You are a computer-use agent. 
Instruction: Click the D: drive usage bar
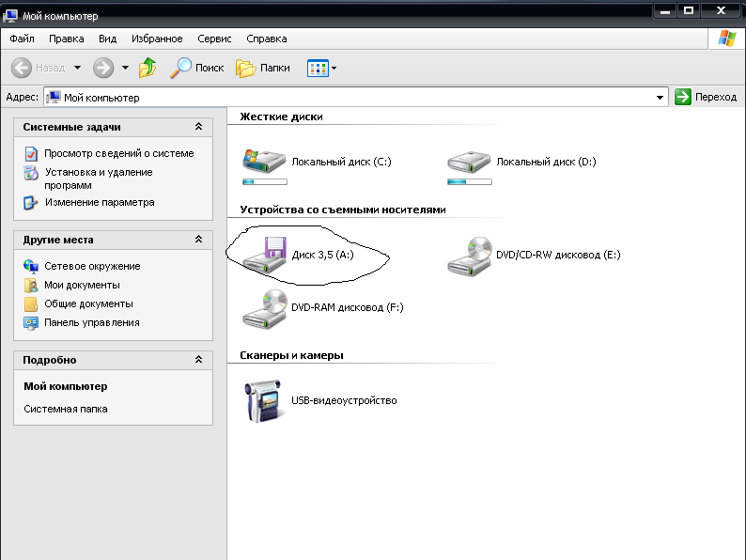(x=470, y=181)
